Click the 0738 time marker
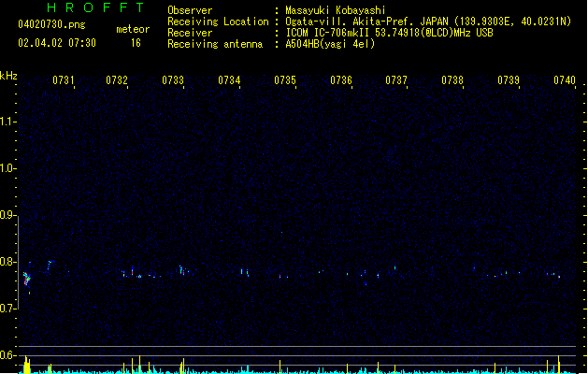This screenshot has width=588, height=374. coord(452,80)
